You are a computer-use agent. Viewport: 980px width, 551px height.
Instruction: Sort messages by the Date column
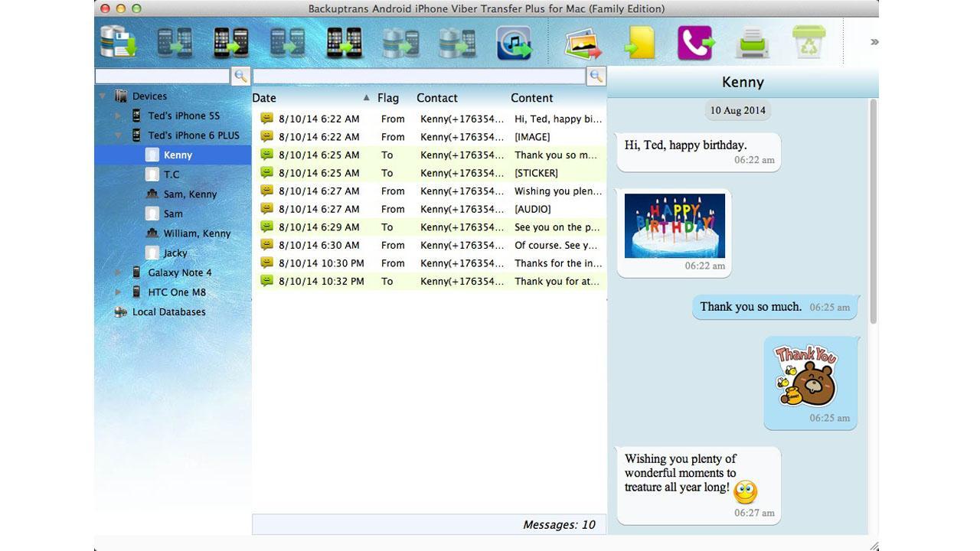(264, 98)
